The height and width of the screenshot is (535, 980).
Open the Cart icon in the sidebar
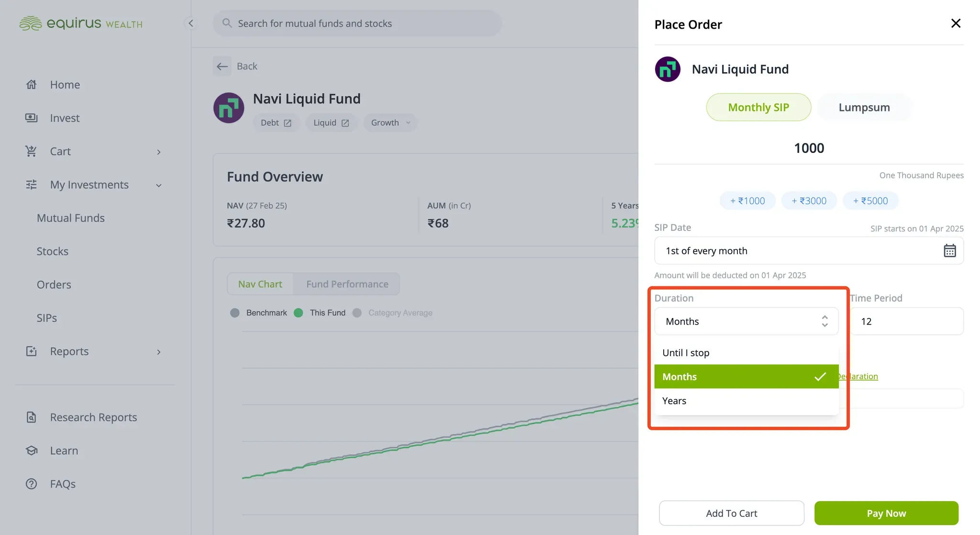31,151
